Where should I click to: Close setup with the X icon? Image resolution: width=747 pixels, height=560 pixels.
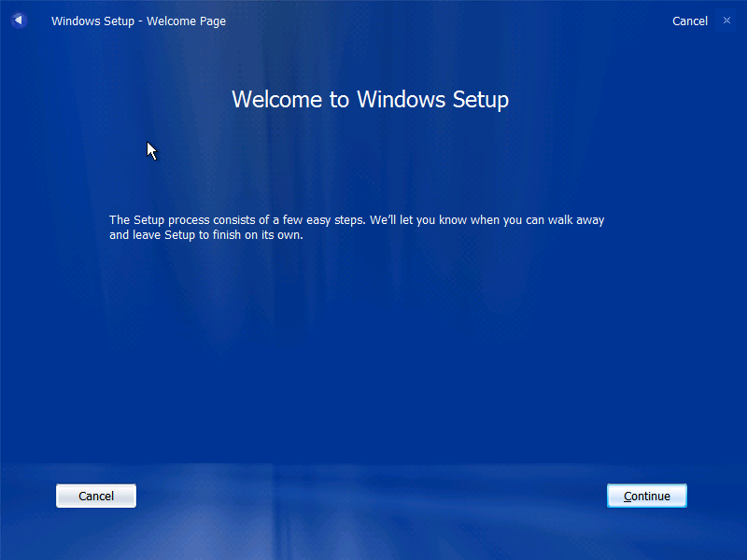(x=726, y=21)
